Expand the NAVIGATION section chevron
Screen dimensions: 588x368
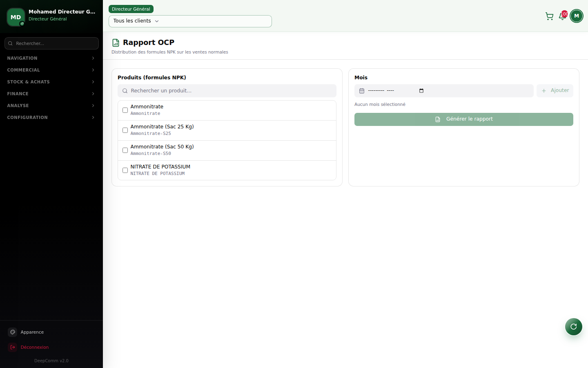tap(93, 58)
